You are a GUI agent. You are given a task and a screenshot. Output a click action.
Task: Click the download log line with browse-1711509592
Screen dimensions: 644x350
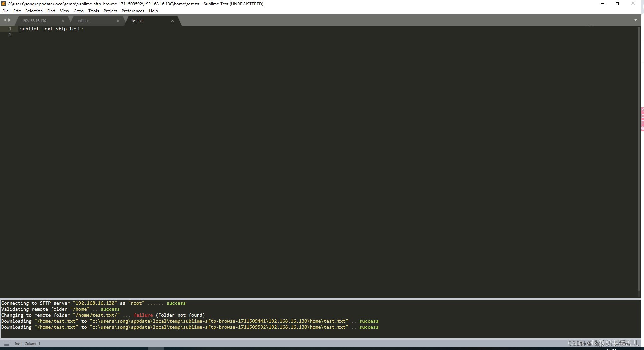190,327
